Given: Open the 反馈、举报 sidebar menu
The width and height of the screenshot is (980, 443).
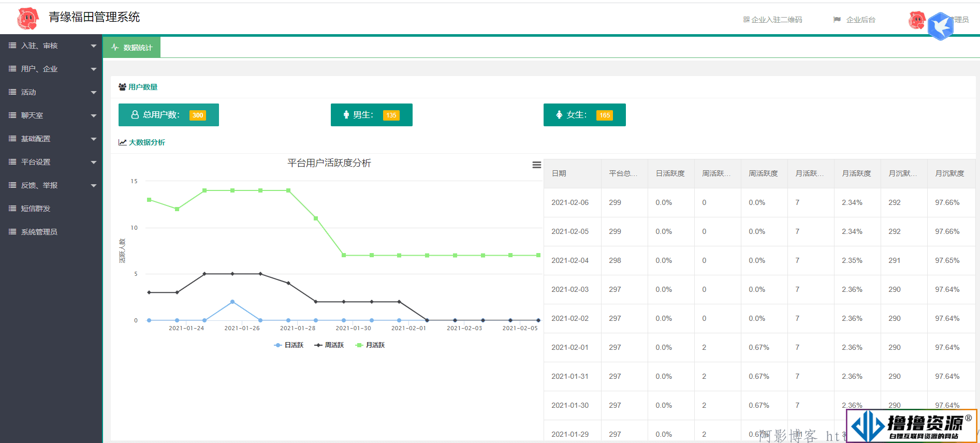Looking at the screenshot, I should pyautogui.click(x=51, y=185).
